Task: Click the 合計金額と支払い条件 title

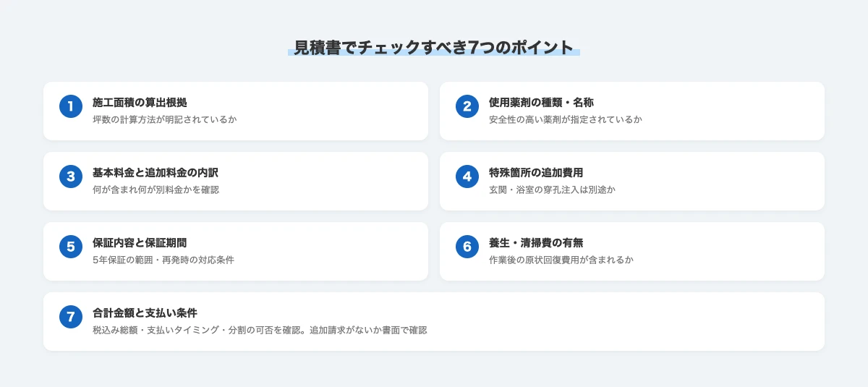Action: pyautogui.click(x=145, y=313)
